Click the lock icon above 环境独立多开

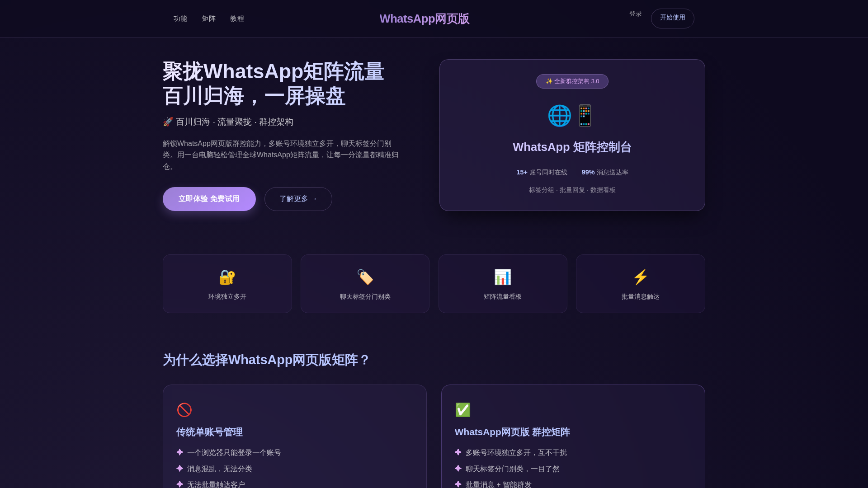pos(227,277)
